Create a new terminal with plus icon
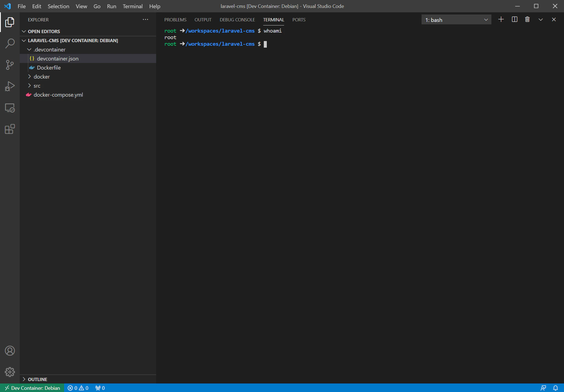Image resolution: width=564 pixels, height=392 pixels. (501, 19)
